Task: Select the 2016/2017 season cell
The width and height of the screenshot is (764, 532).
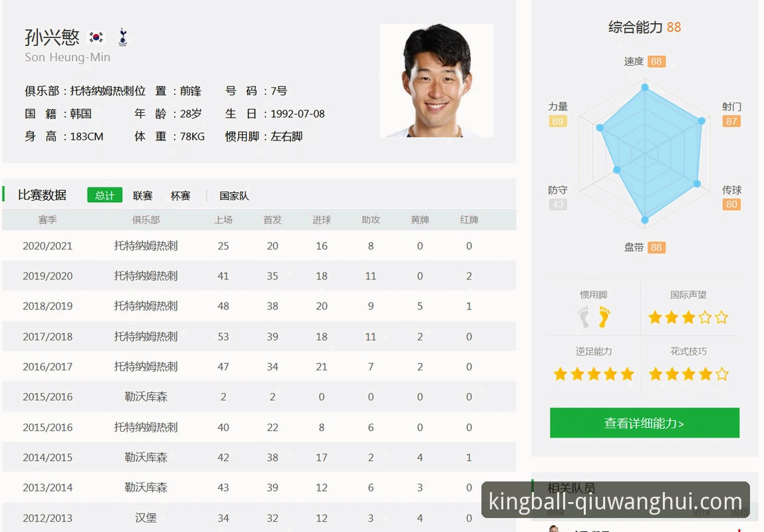Action: (47, 367)
